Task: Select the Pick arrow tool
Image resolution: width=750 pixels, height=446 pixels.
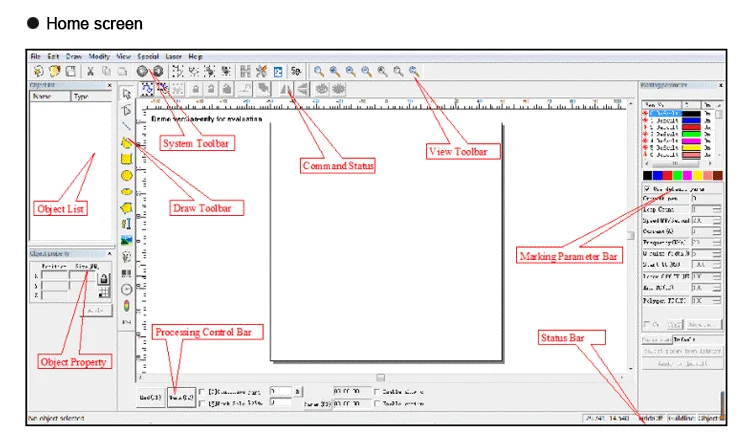Action: pyautogui.click(x=126, y=93)
